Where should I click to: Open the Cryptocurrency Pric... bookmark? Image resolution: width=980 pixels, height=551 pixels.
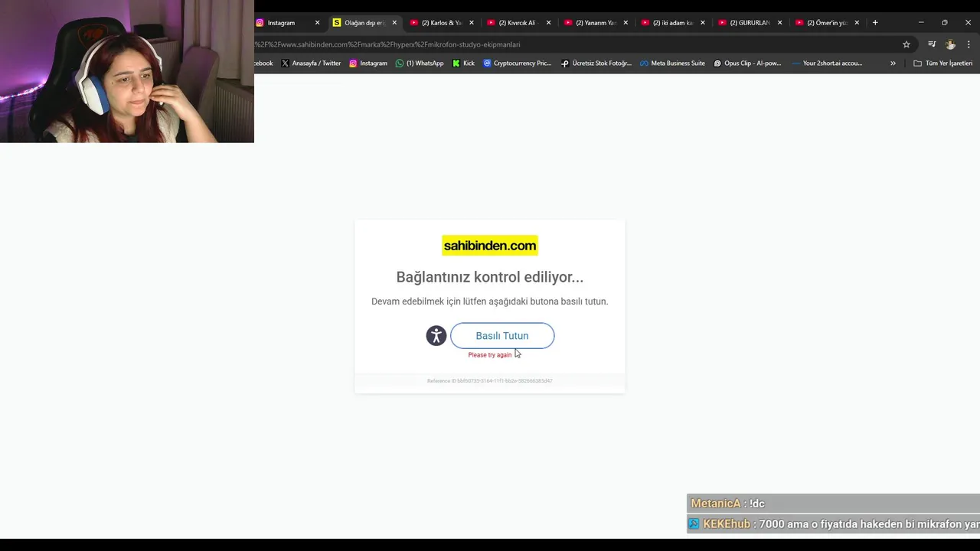coord(518,64)
